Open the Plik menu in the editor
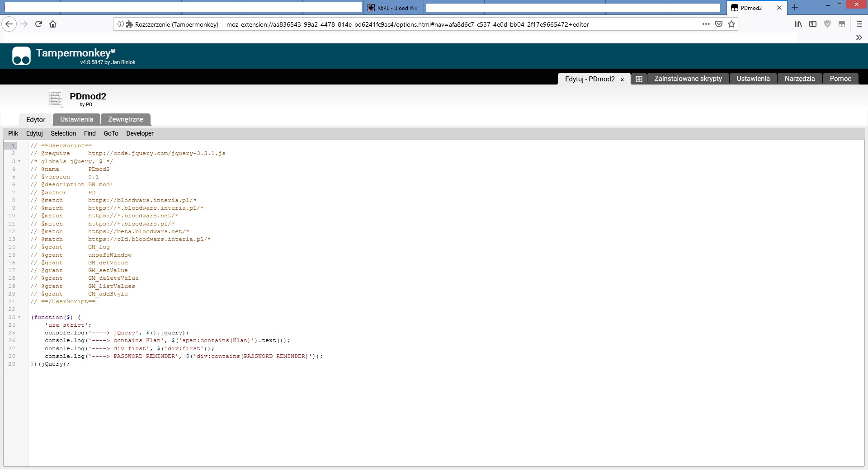868x470 pixels. coord(13,133)
